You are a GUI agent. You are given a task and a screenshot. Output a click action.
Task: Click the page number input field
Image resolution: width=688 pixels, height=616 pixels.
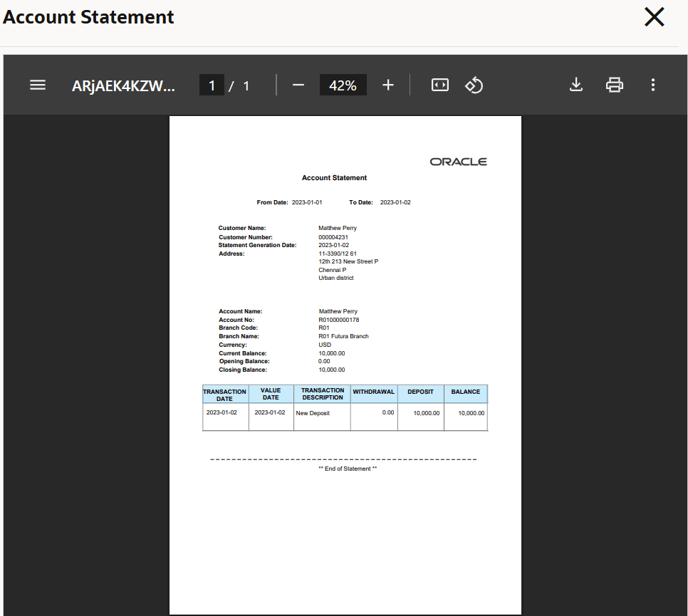pyautogui.click(x=212, y=85)
